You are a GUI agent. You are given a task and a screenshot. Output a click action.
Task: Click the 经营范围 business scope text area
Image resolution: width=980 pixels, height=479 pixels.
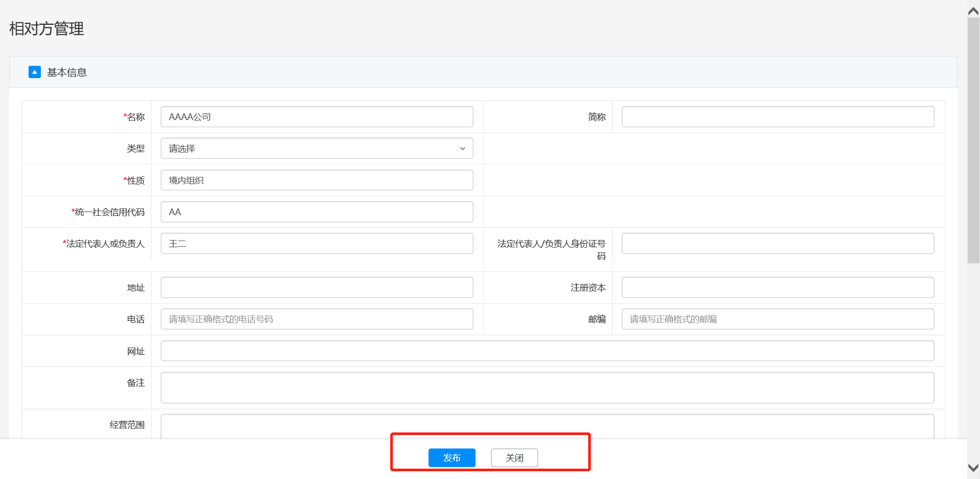tap(547, 426)
